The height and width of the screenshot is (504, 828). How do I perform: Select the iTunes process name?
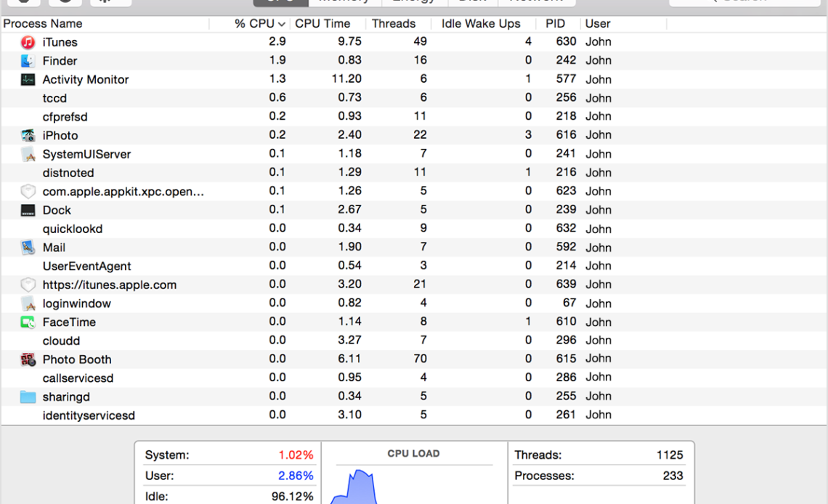pyautogui.click(x=60, y=42)
